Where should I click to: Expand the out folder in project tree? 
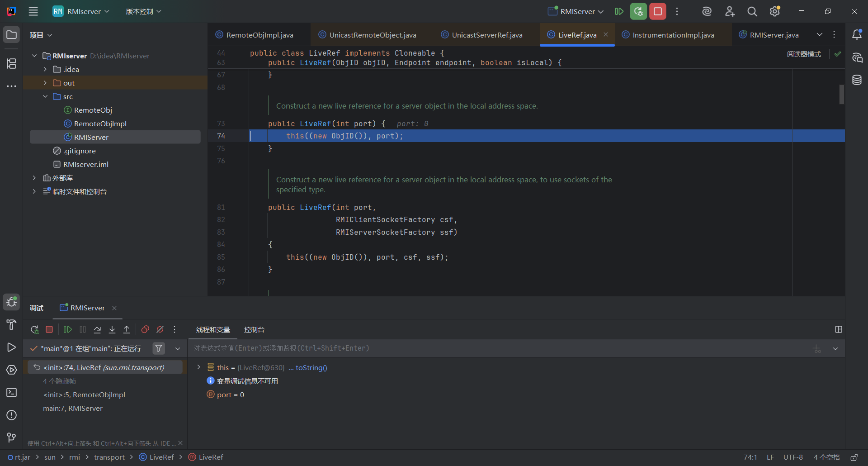[45, 83]
